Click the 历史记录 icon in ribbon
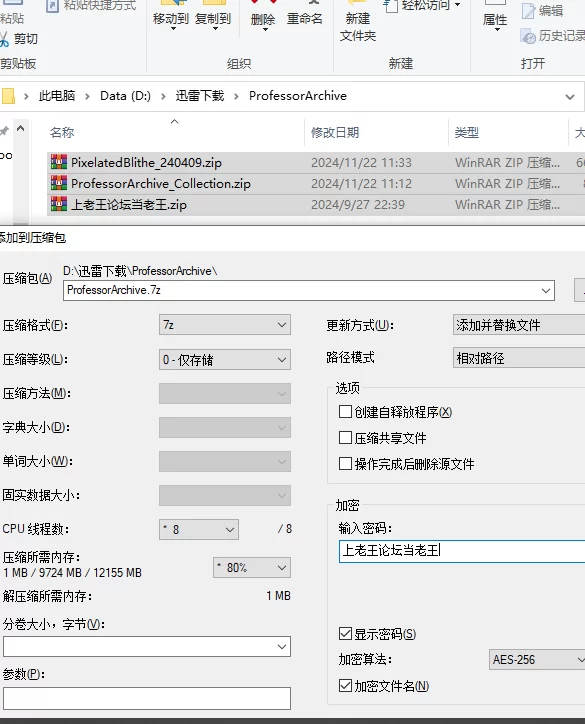This screenshot has width=585, height=724. click(528, 36)
